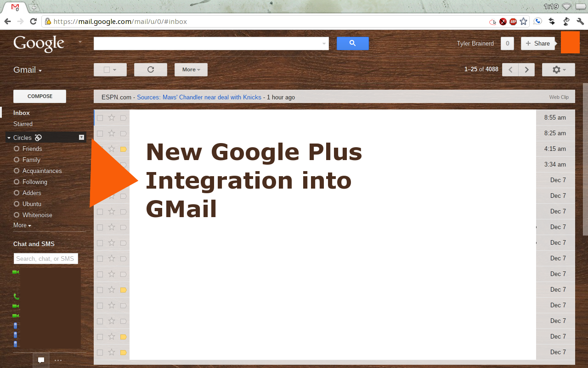Open the More actions dropdown
Viewport: 588px width, 368px height.
191,69
